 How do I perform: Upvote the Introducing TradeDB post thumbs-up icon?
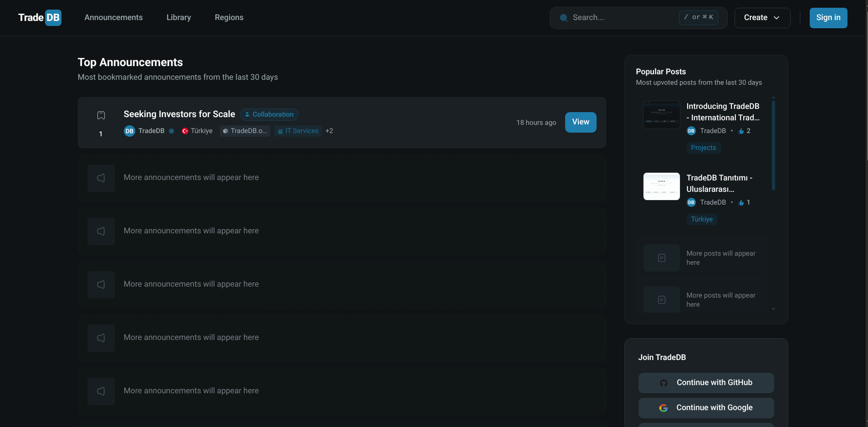click(741, 131)
